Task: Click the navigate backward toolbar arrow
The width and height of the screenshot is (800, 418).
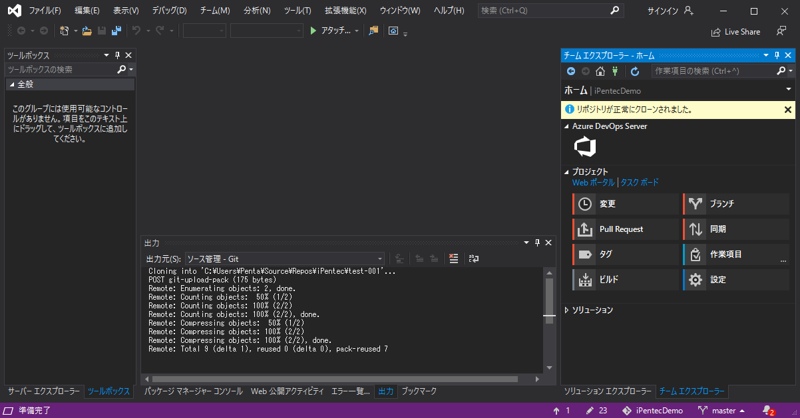Action: [x=21, y=31]
